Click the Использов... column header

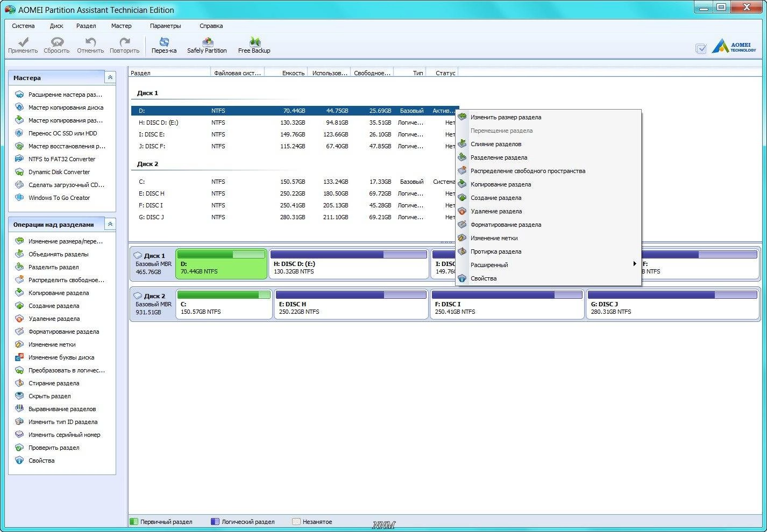click(x=329, y=73)
